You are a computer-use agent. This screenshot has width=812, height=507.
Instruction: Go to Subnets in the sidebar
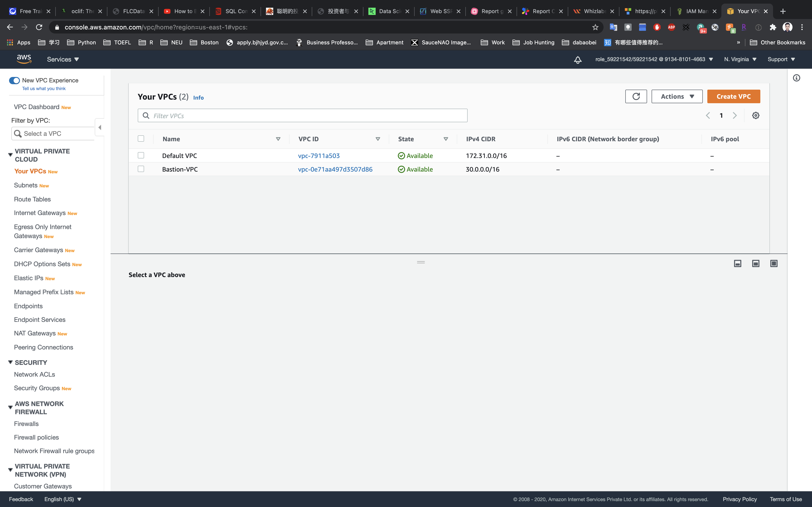click(x=26, y=185)
